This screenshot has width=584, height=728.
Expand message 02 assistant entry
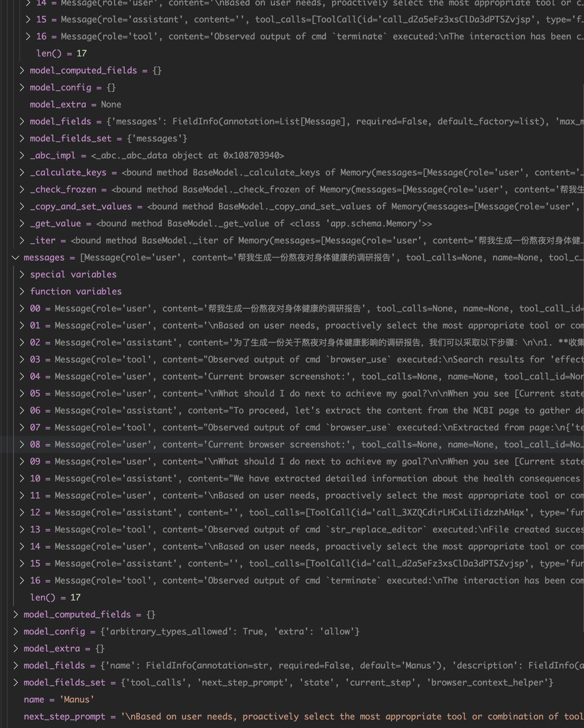(22, 343)
